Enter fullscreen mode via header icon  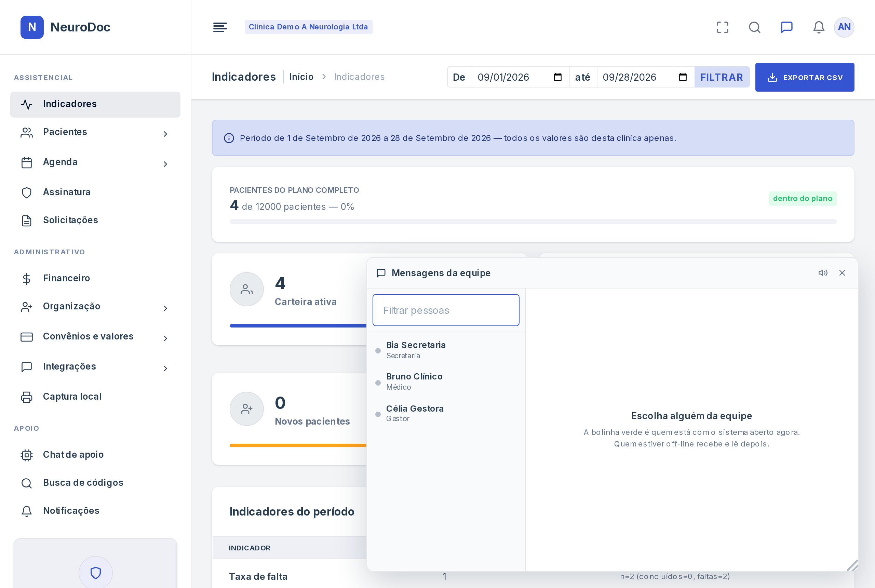point(723,27)
